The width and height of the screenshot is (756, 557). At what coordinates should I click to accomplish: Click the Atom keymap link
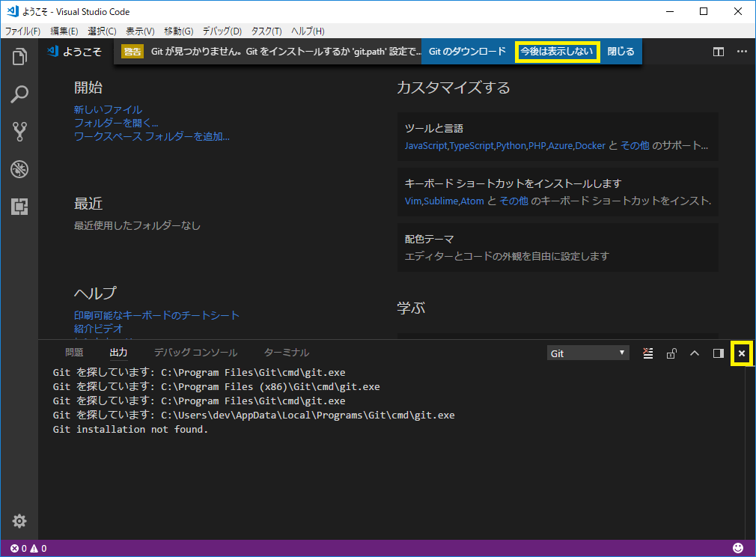472,201
